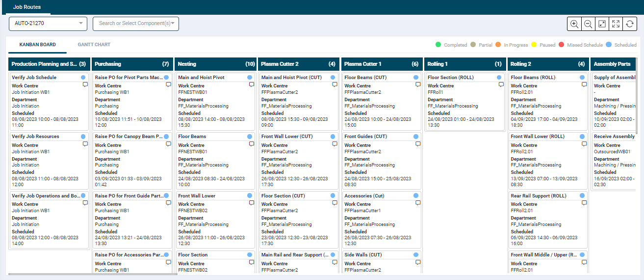644x280 pixels.
Task: Refresh the job routes board
Action: pyautogui.click(x=630, y=24)
